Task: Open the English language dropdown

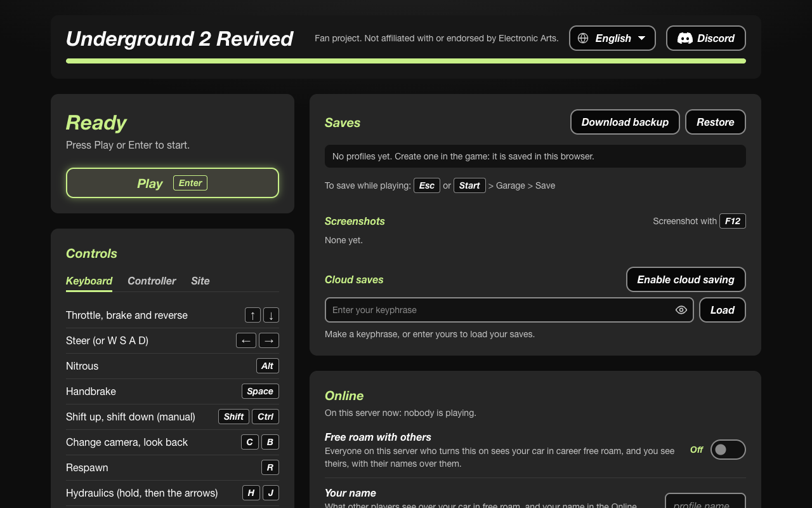Action: (612, 38)
